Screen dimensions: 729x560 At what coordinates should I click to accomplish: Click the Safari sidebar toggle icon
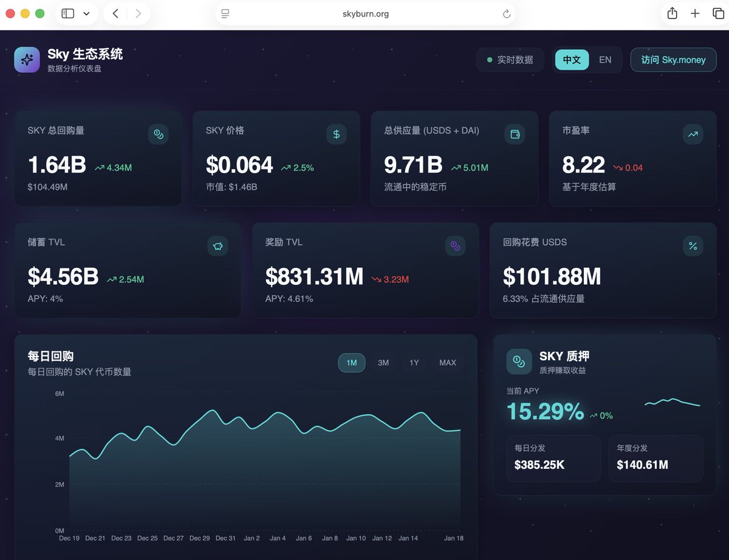tap(68, 13)
